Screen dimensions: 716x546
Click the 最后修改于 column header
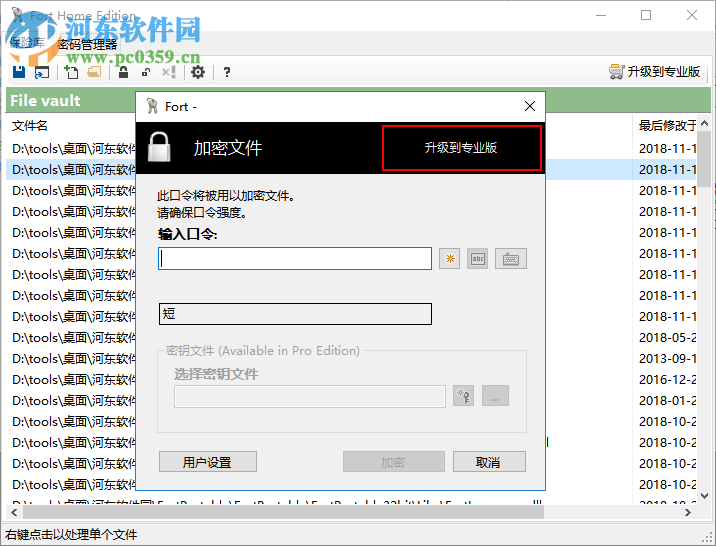[667, 125]
